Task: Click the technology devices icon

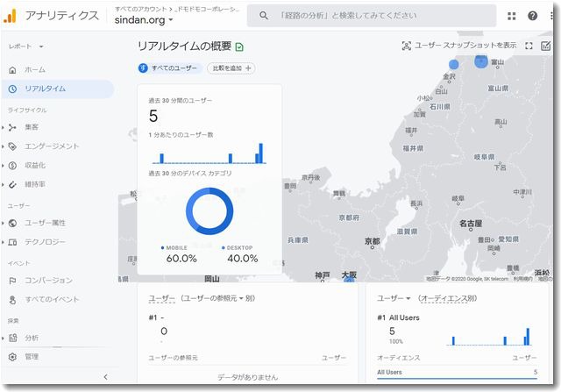Action: point(12,242)
